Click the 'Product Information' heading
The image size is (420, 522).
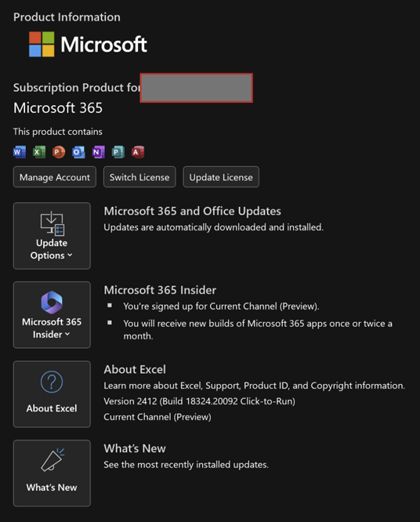pos(67,17)
